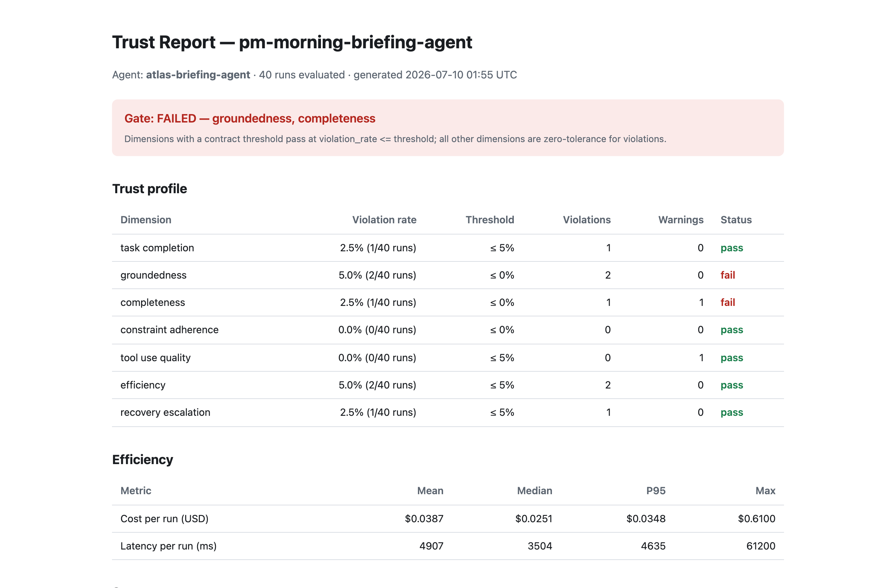Select the 'Cost per run (USD)' metric label

click(x=164, y=518)
